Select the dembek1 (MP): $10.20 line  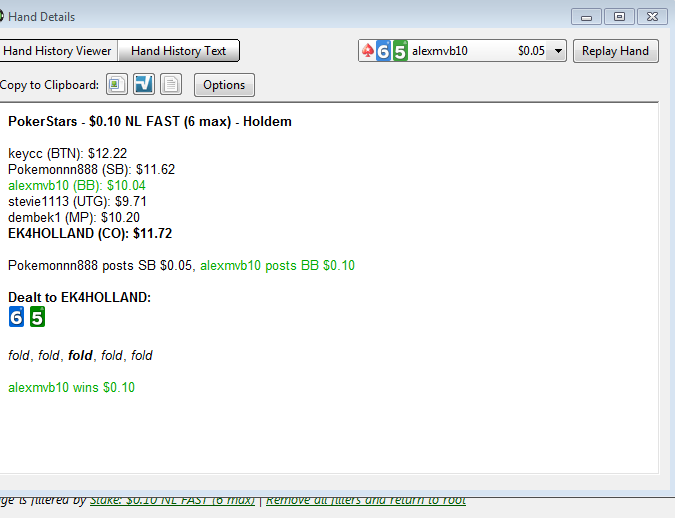point(74,217)
